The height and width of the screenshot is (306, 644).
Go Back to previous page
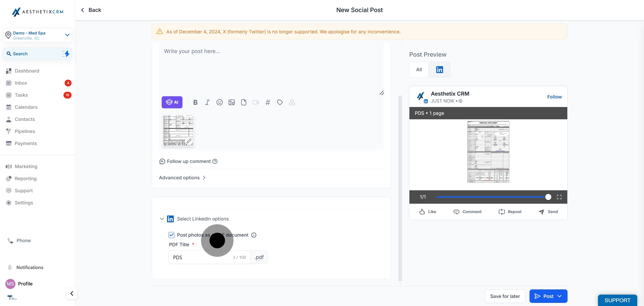coord(91,10)
